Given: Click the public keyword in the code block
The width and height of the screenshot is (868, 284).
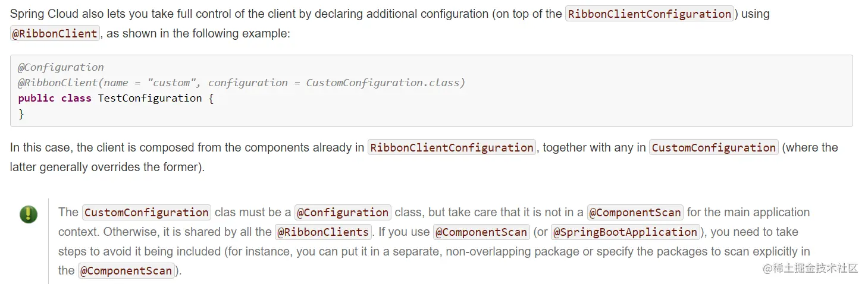Looking at the screenshot, I should click(36, 98).
